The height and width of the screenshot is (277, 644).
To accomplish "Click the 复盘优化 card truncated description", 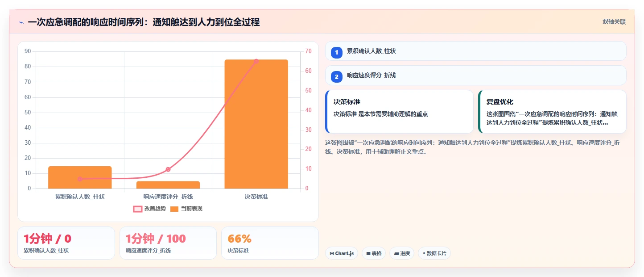I will pyautogui.click(x=552, y=118).
